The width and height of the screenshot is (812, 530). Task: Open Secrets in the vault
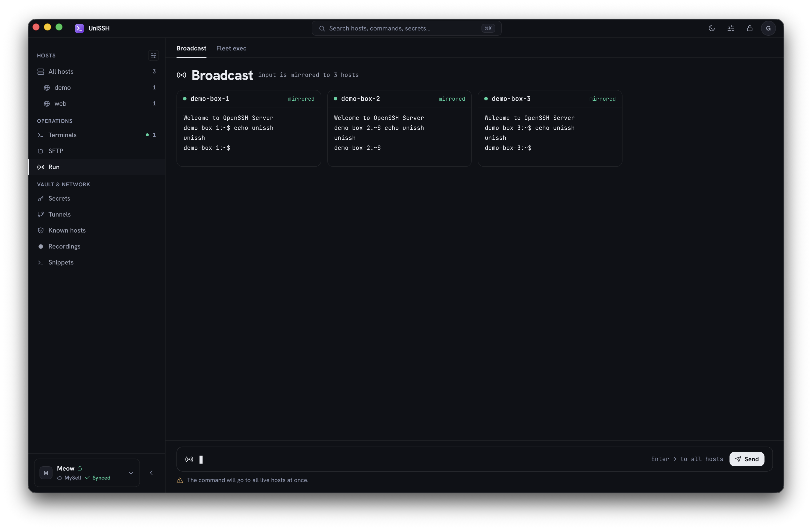pos(96,198)
